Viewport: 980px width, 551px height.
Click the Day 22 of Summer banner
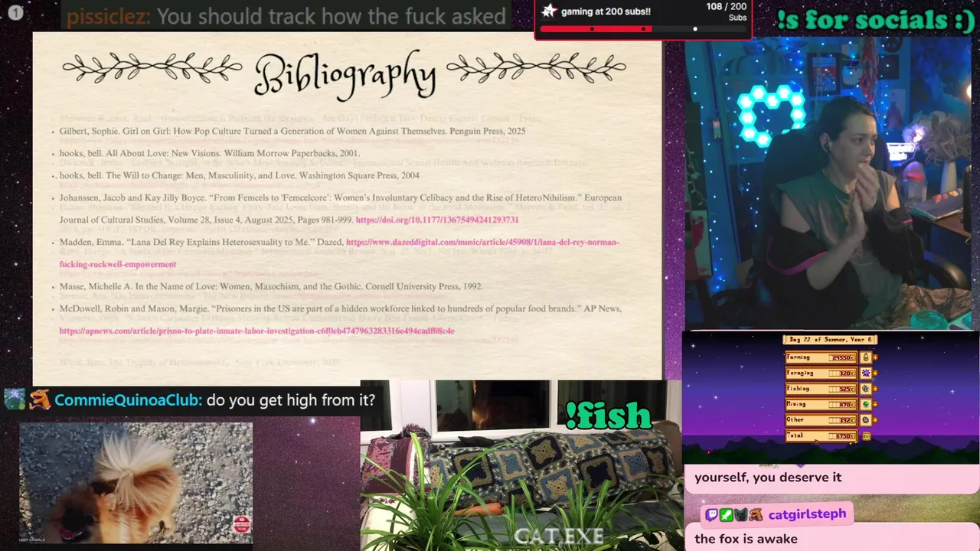tap(830, 340)
